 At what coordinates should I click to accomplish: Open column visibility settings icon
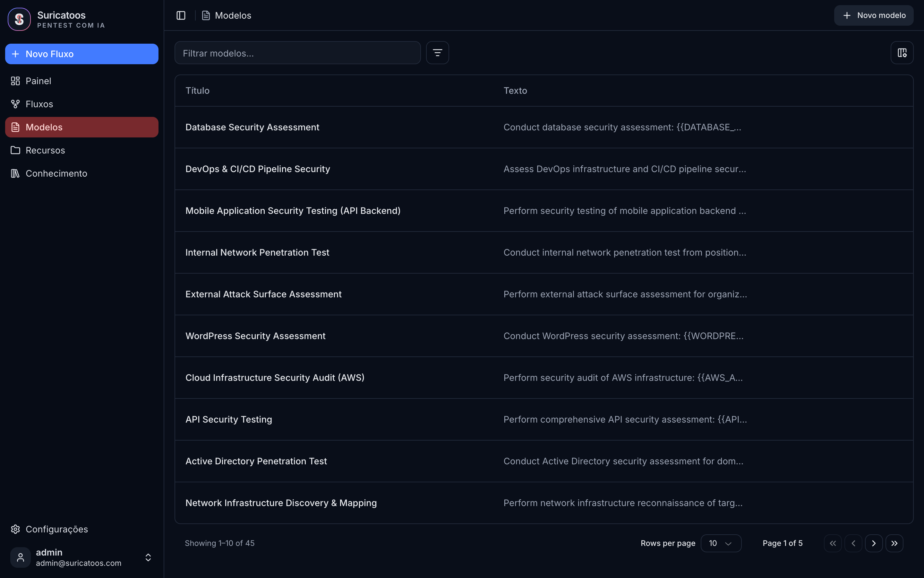tap(902, 53)
